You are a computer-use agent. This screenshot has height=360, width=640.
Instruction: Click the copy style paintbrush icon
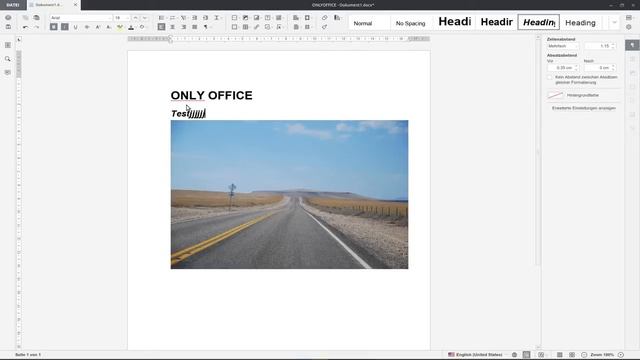tap(325, 27)
